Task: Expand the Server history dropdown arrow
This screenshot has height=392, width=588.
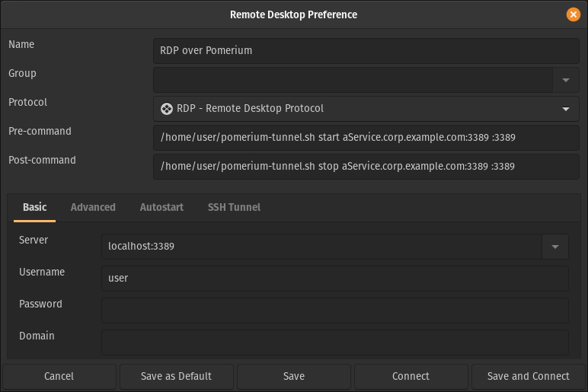Action: [x=555, y=247]
